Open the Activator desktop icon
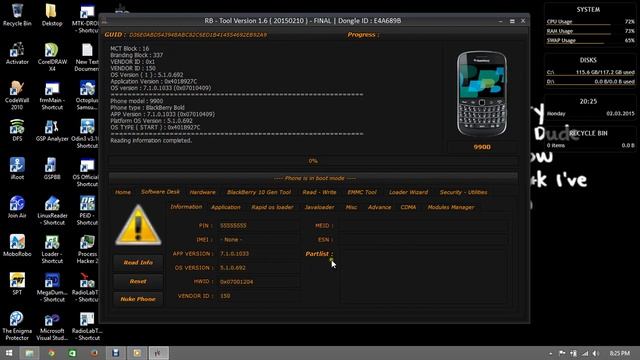640x360 pixels. point(17,53)
